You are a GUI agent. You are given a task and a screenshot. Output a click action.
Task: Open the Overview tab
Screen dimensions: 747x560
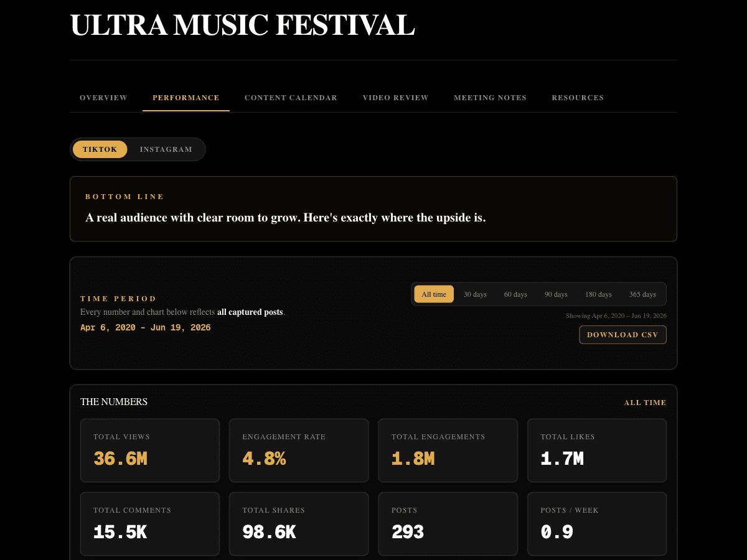[x=103, y=98]
